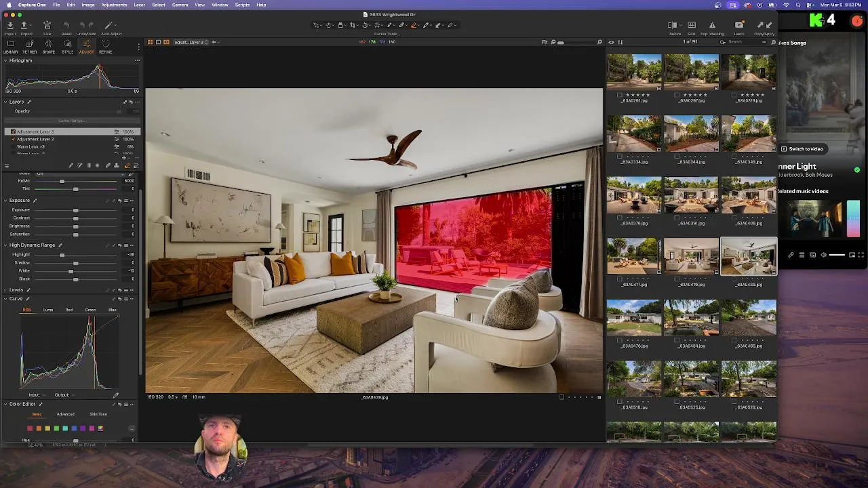Toggle the Grid overlay icon

(692, 26)
